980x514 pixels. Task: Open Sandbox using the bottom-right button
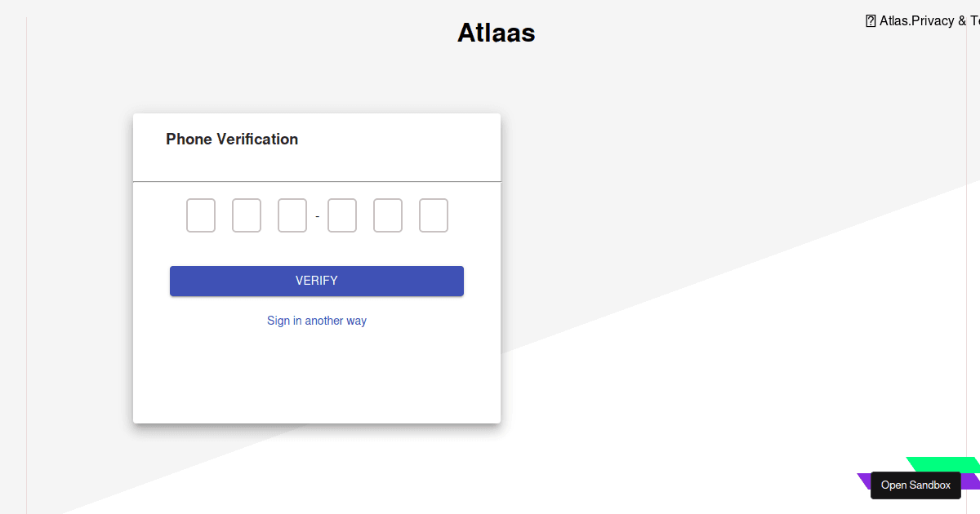click(x=915, y=485)
